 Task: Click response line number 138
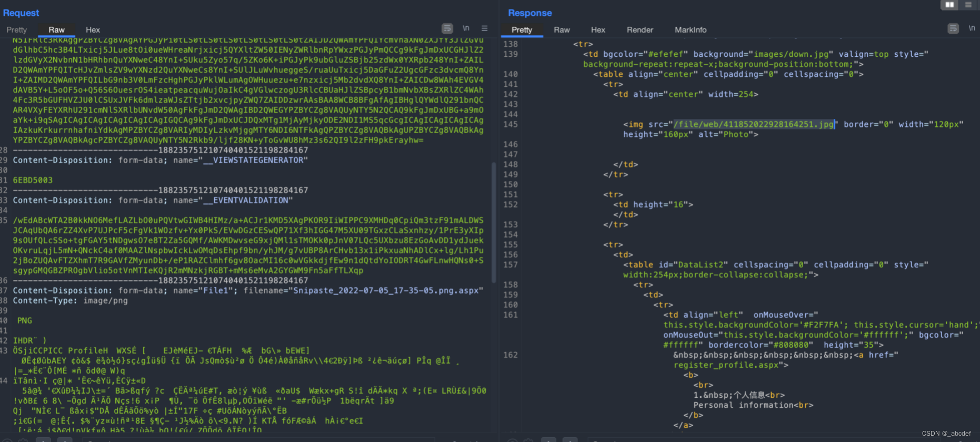(x=510, y=44)
